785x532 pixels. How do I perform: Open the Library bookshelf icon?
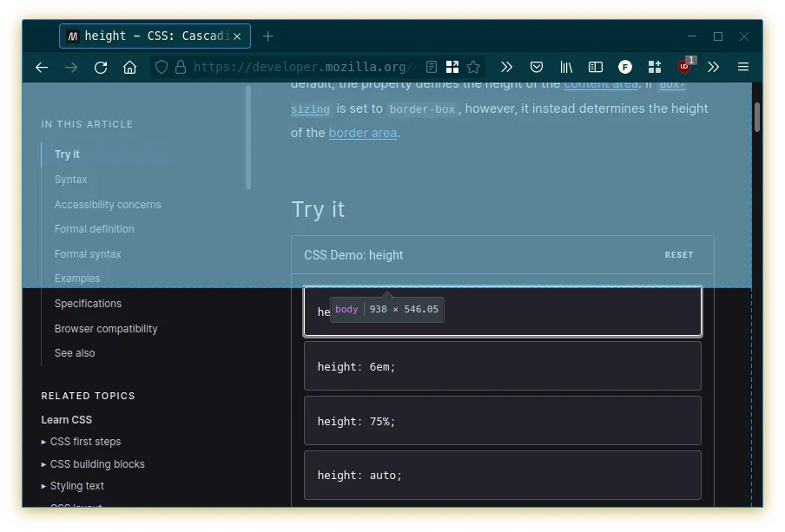(x=565, y=67)
